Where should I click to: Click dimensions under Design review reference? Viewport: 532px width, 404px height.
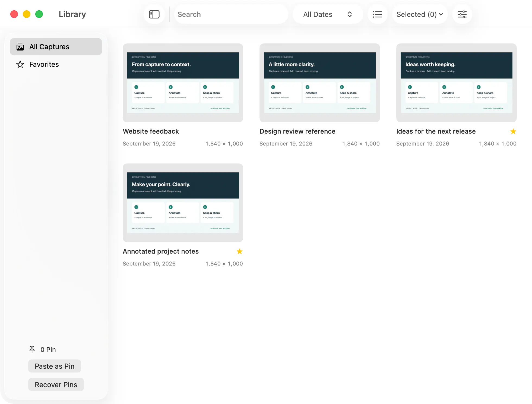(x=361, y=144)
